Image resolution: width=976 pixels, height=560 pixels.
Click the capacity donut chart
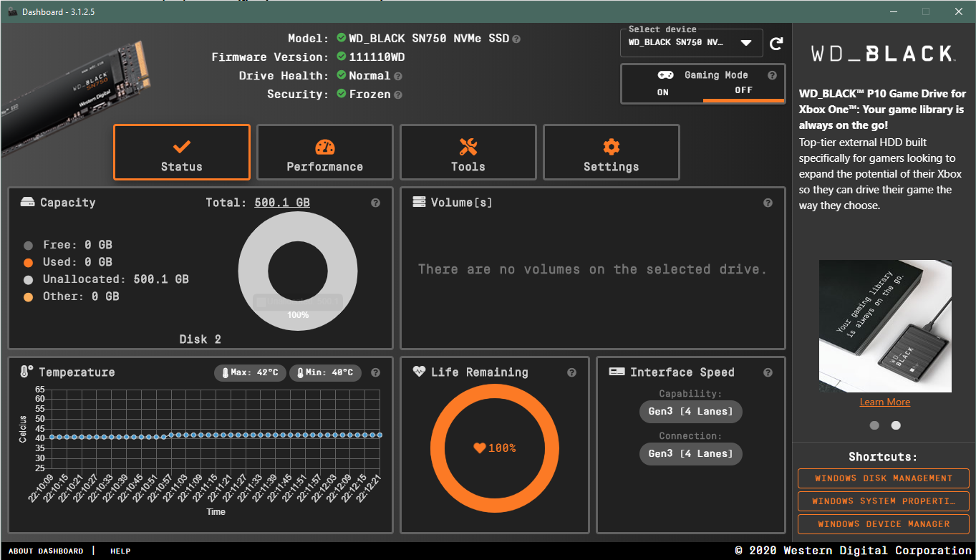tap(298, 271)
